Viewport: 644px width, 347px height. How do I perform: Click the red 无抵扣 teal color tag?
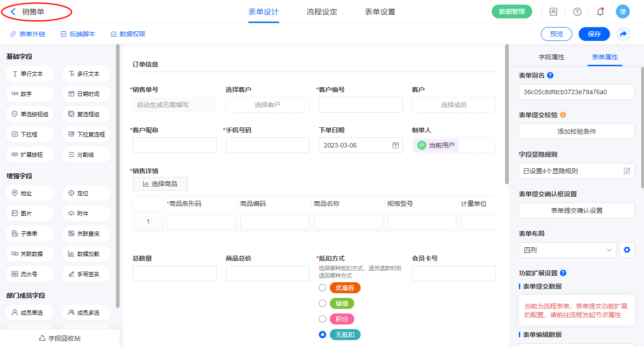click(345, 335)
